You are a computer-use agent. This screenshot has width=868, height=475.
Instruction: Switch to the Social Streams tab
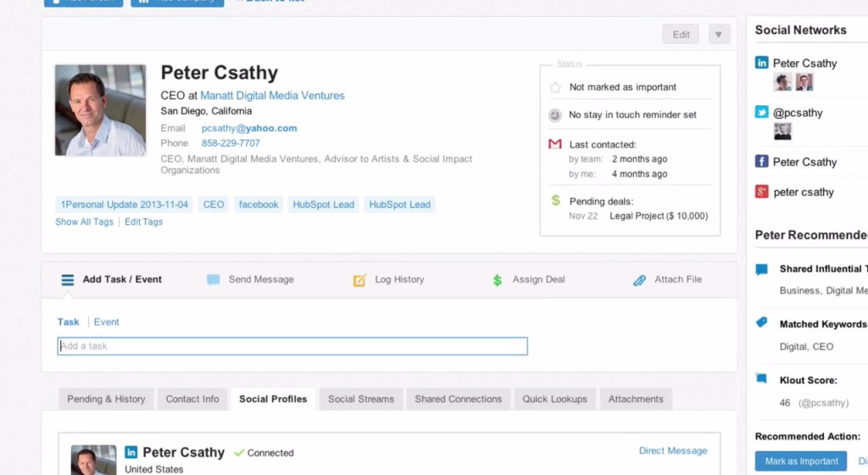tap(361, 400)
